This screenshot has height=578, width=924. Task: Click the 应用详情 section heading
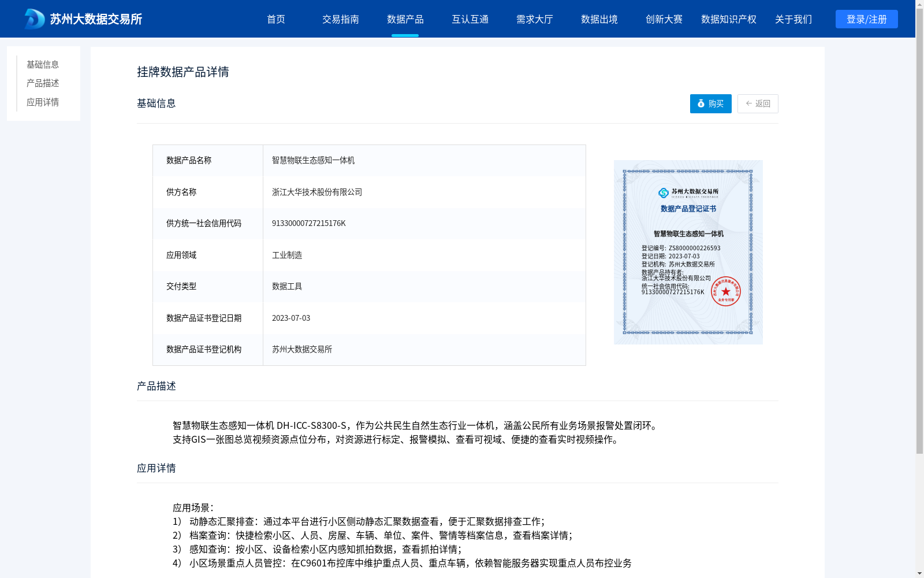(x=157, y=468)
